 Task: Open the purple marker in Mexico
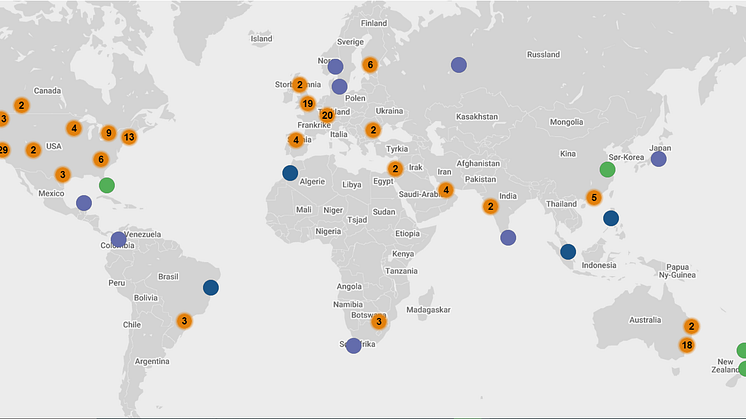coord(83,203)
